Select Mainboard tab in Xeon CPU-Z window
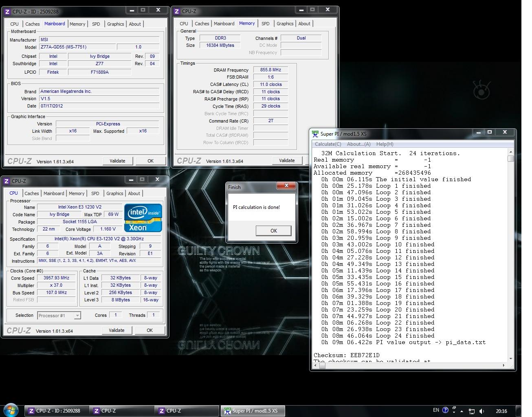The image size is (532, 417). (x=54, y=193)
